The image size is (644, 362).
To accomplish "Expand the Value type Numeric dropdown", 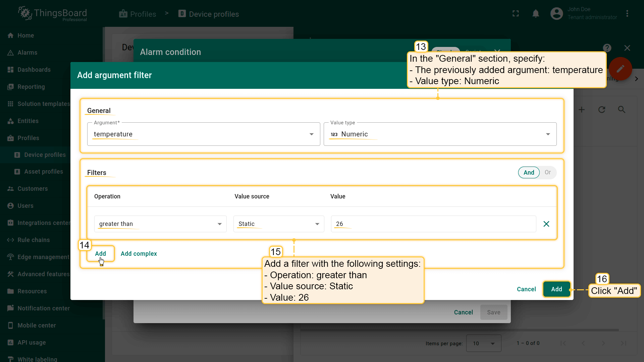I will tap(440, 134).
